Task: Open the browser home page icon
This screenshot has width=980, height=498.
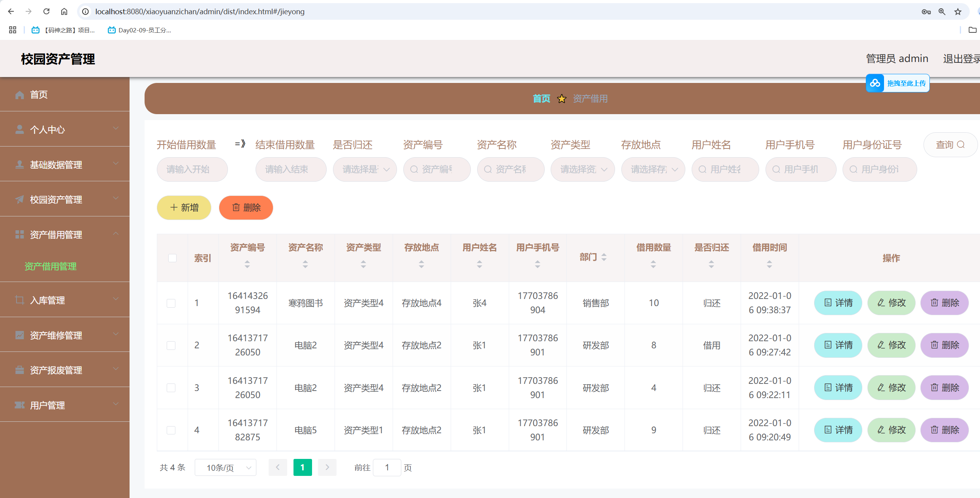Action: tap(64, 11)
